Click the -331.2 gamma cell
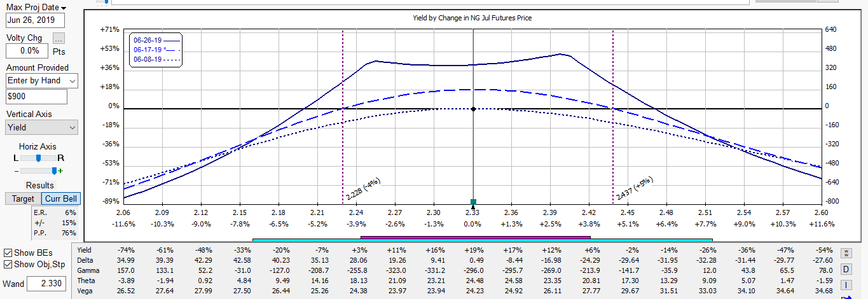Screen dimensions: 868x299 click(x=434, y=270)
